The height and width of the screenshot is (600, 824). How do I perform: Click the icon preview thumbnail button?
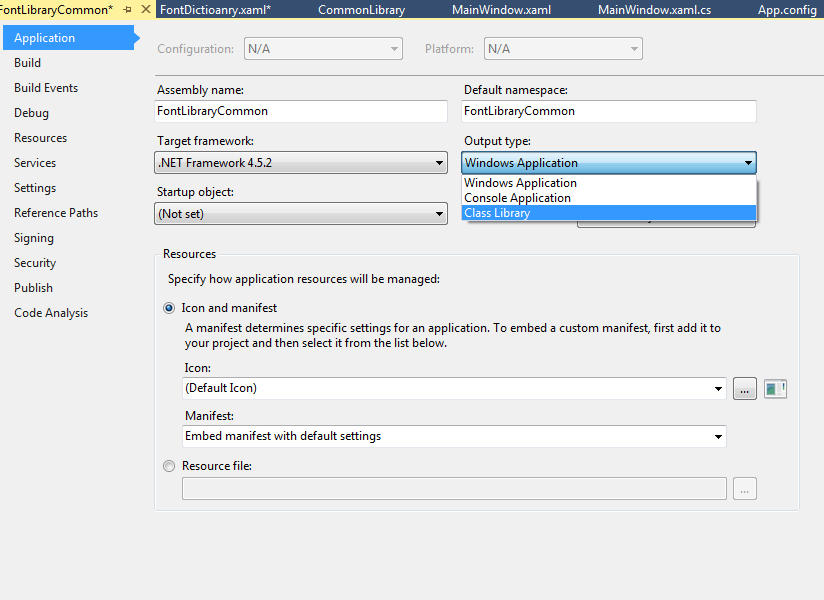(x=774, y=388)
